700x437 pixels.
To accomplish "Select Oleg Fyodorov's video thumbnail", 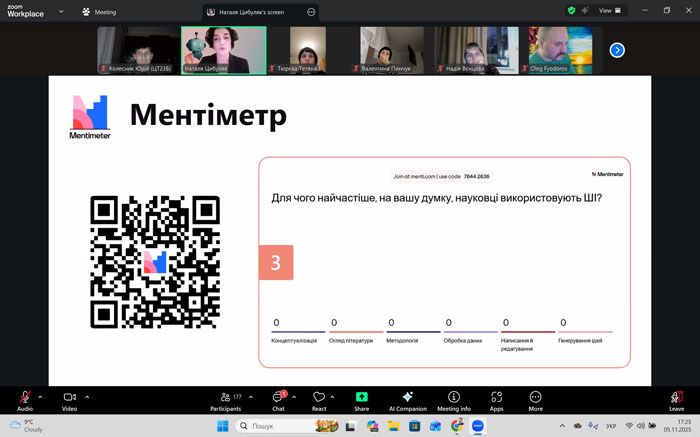I will (559, 50).
